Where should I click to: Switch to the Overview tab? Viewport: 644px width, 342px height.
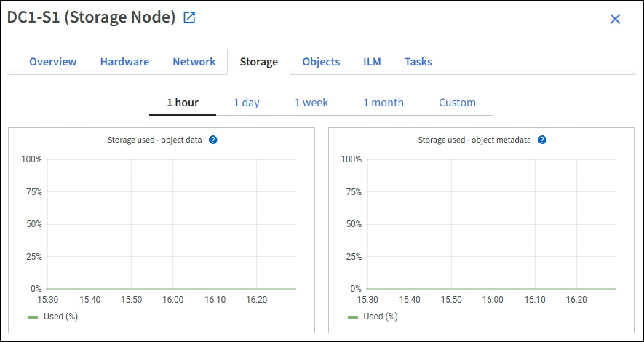52,62
